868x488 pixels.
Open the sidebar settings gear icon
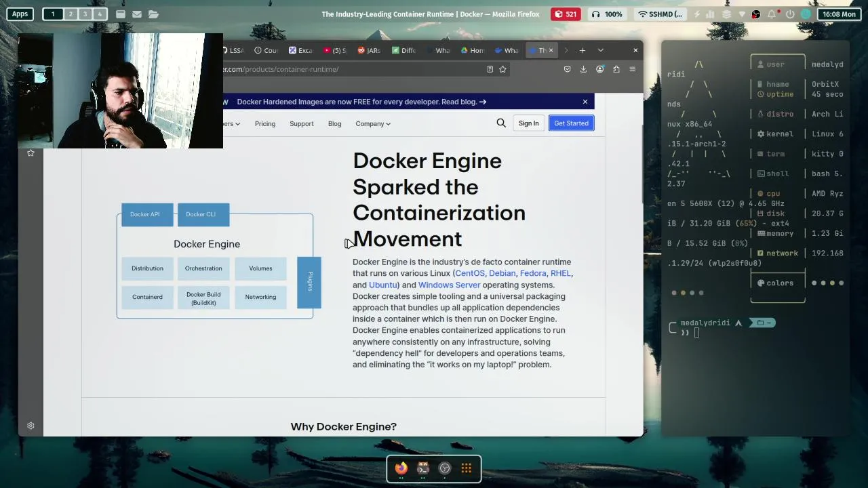pos(31,426)
